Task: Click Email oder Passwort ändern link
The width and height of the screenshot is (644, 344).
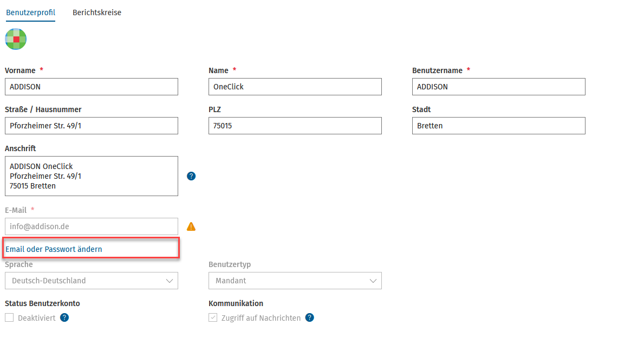Action: tap(54, 249)
